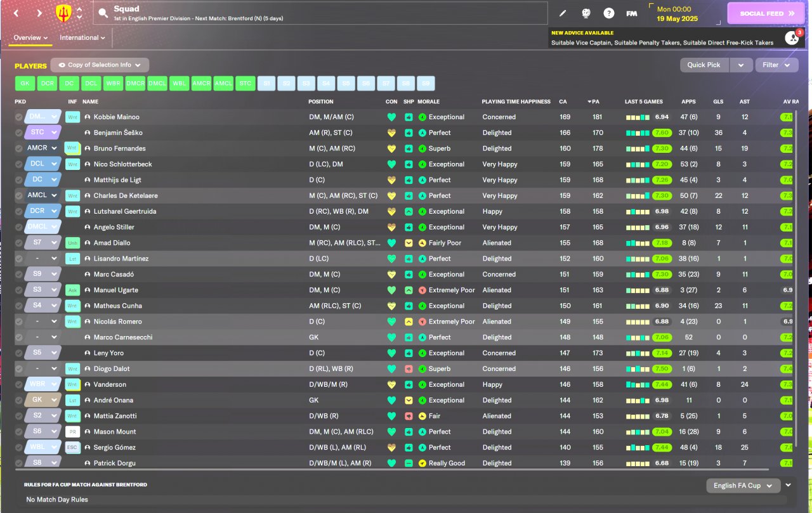Image resolution: width=812 pixels, height=513 pixels.
Task: Sort the table by the PA column header
Action: coord(594,101)
